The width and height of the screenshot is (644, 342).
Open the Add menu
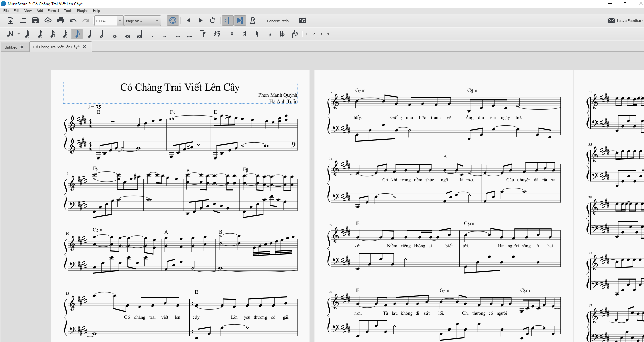click(x=40, y=11)
